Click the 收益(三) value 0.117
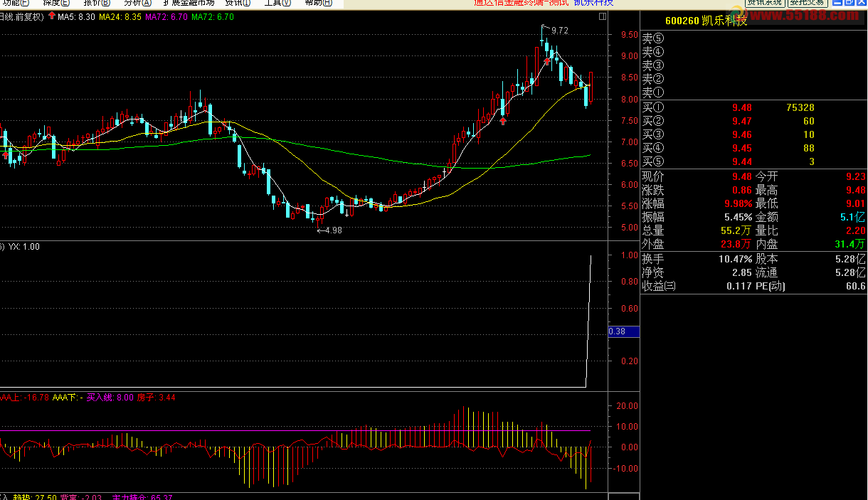The width and height of the screenshot is (868, 500). pyautogui.click(x=739, y=286)
